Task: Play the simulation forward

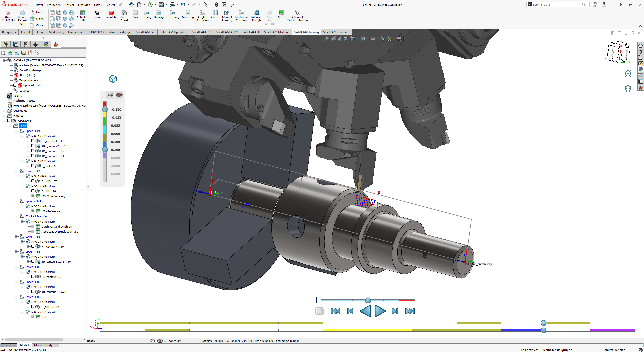Action: click(380, 311)
